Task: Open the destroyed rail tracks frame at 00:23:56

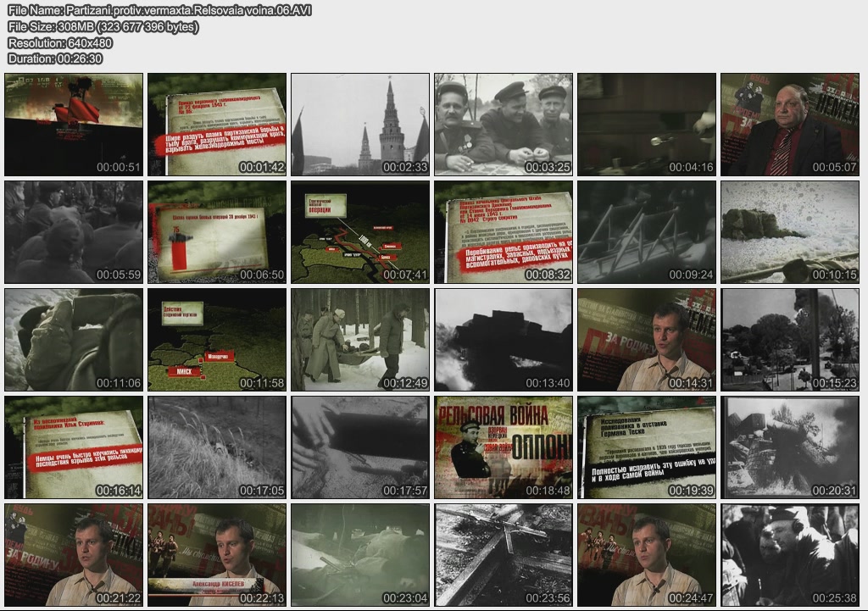Action: pyautogui.click(x=504, y=555)
